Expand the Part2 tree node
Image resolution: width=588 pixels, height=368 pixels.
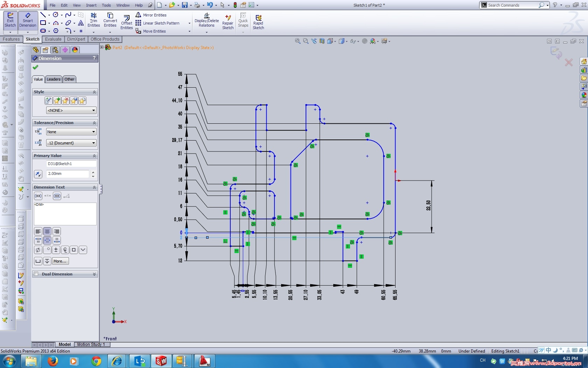(102, 47)
